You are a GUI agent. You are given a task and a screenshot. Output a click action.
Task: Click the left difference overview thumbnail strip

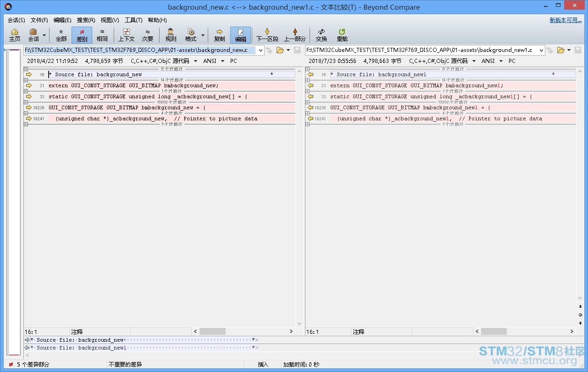tap(14, 202)
